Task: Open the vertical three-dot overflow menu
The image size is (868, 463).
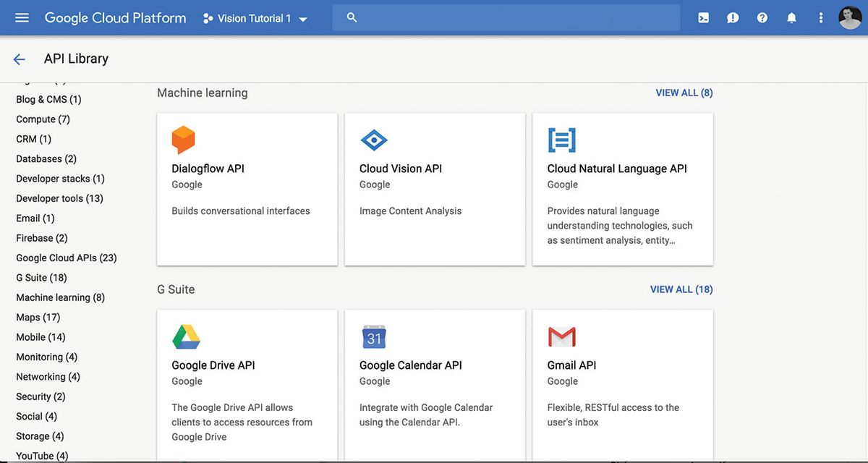Action: [x=821, y=17]
